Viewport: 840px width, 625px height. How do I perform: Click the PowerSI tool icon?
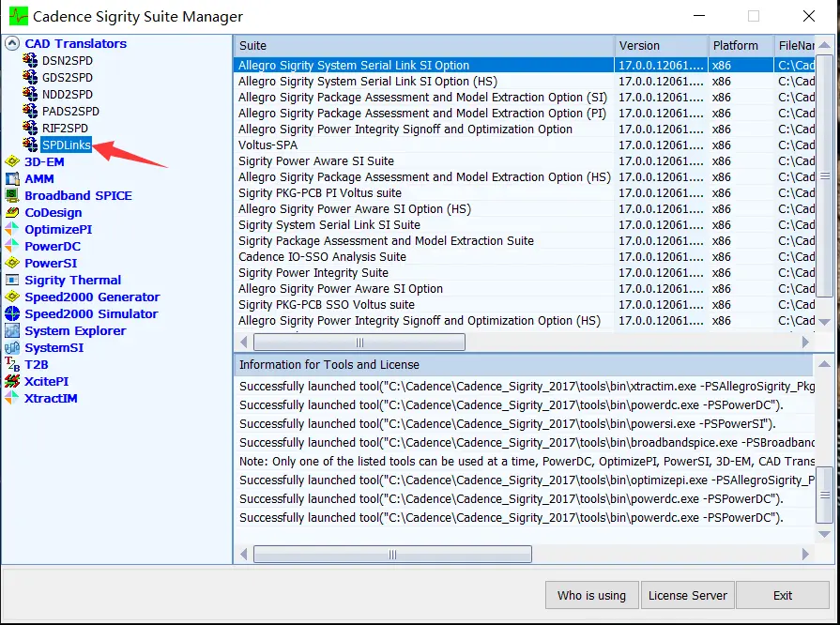click(x=12, y=263)
